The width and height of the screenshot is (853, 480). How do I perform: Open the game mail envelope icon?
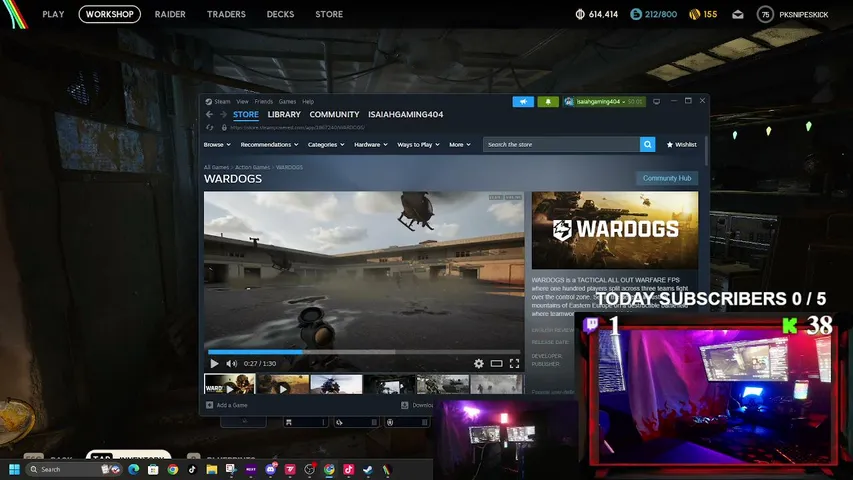click(738, 15)
